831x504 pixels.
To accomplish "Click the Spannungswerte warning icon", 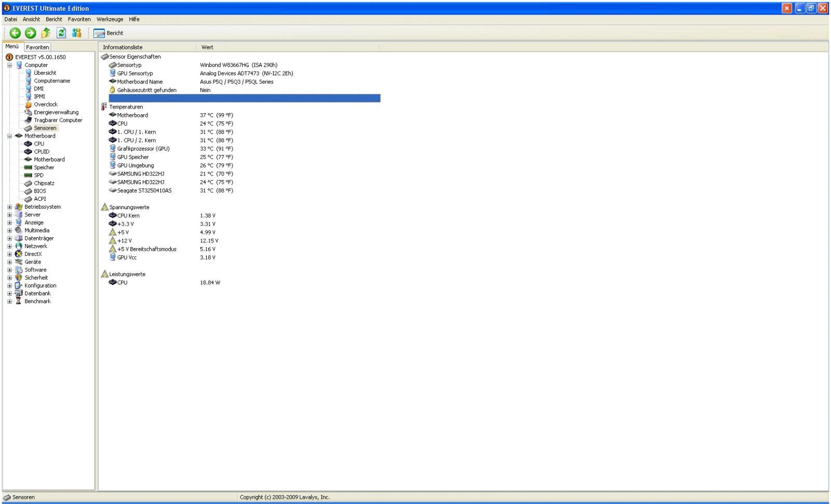I will click(104, 207).
